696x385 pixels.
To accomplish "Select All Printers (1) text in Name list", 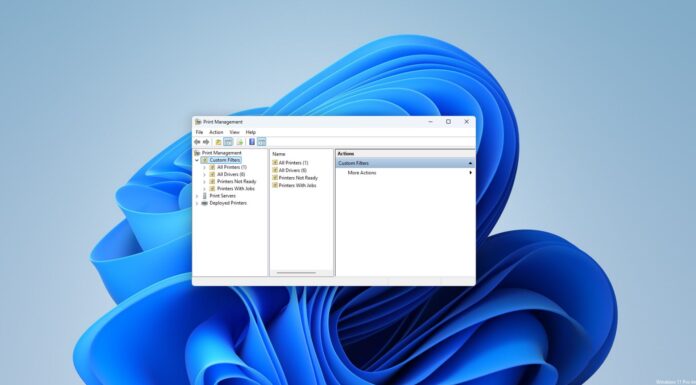I will (x=293, y=163).
